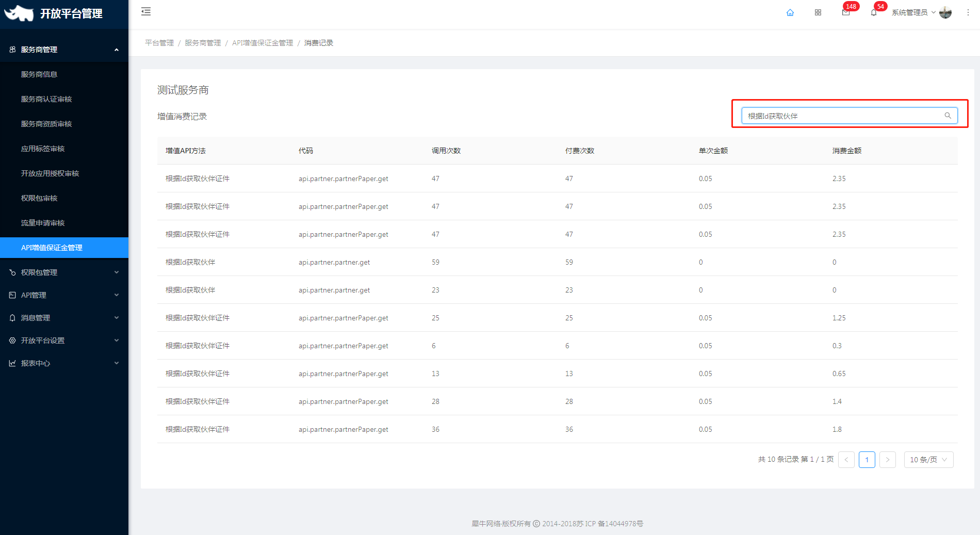Viewport: 980px width, 535px height.
Task: Go to previous page arrow
Action: (x=846, y=460)
